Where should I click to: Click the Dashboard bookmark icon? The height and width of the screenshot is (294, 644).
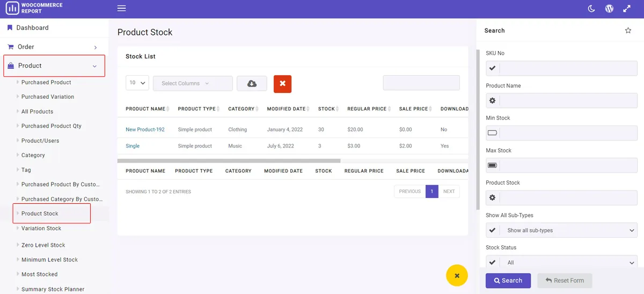tap(10, 28)
